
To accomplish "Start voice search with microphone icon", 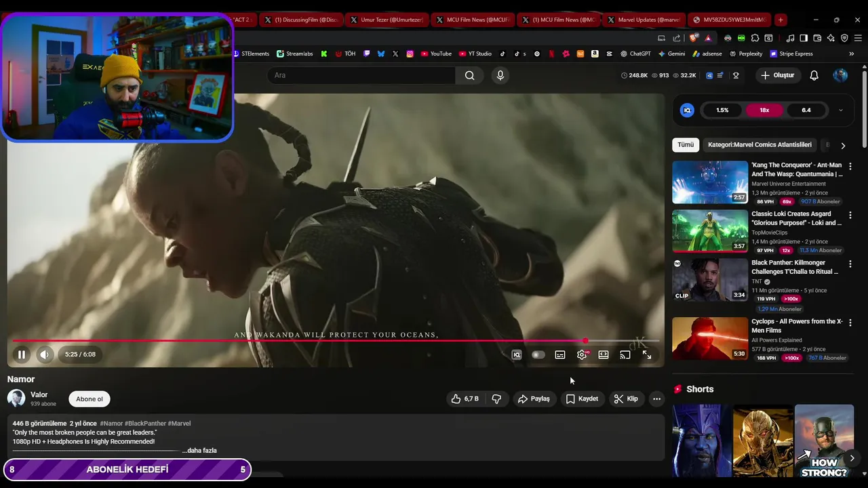I will pyautogui.click(x=500, y=75).
